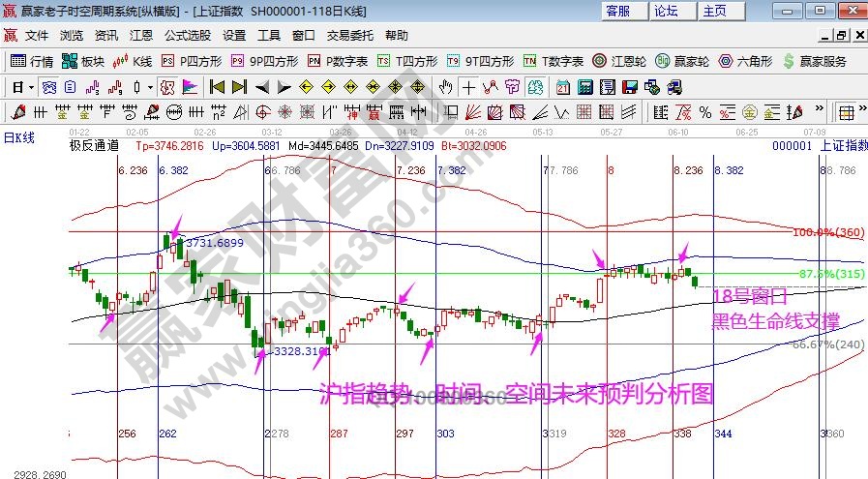Jump to first bar with skip-back arrow

point(216,86)
